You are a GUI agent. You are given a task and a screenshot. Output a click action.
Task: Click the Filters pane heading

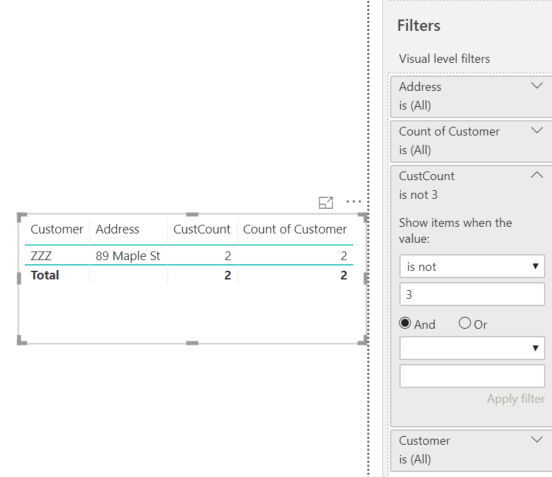pos(419,26)
